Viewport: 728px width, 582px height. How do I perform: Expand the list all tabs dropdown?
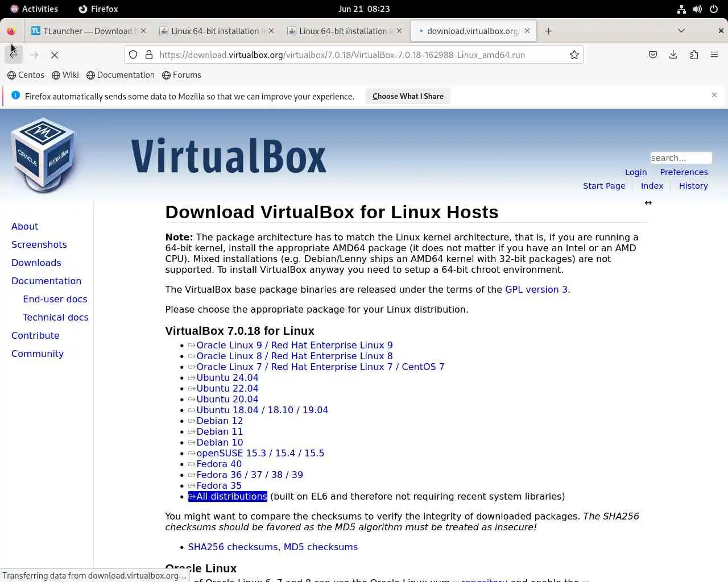coord(681,31)
